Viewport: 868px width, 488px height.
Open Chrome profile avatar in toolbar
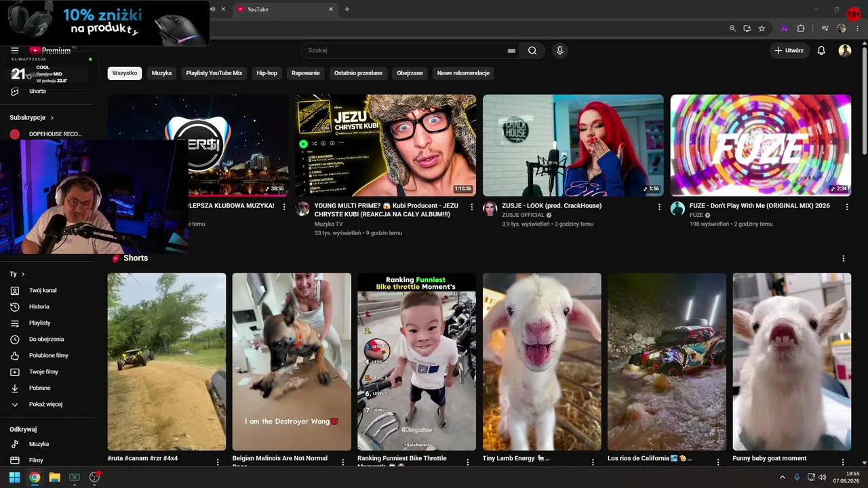pos(842,28)
